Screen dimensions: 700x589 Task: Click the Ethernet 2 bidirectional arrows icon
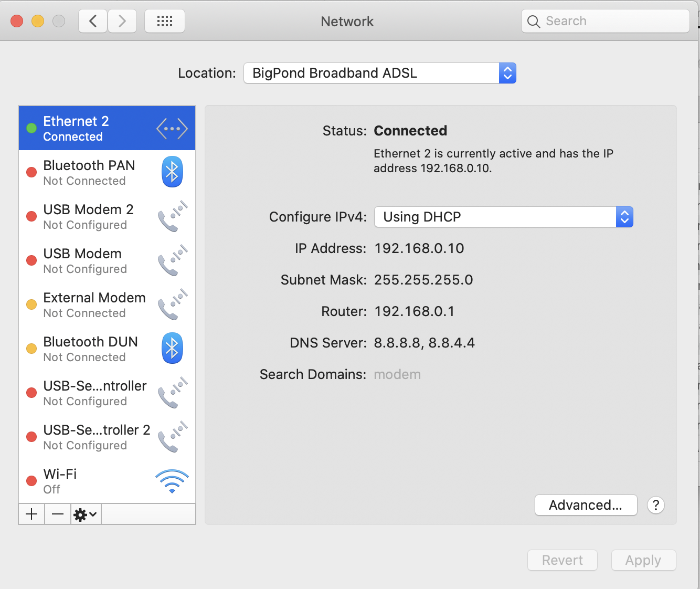(x=172, y=129)
